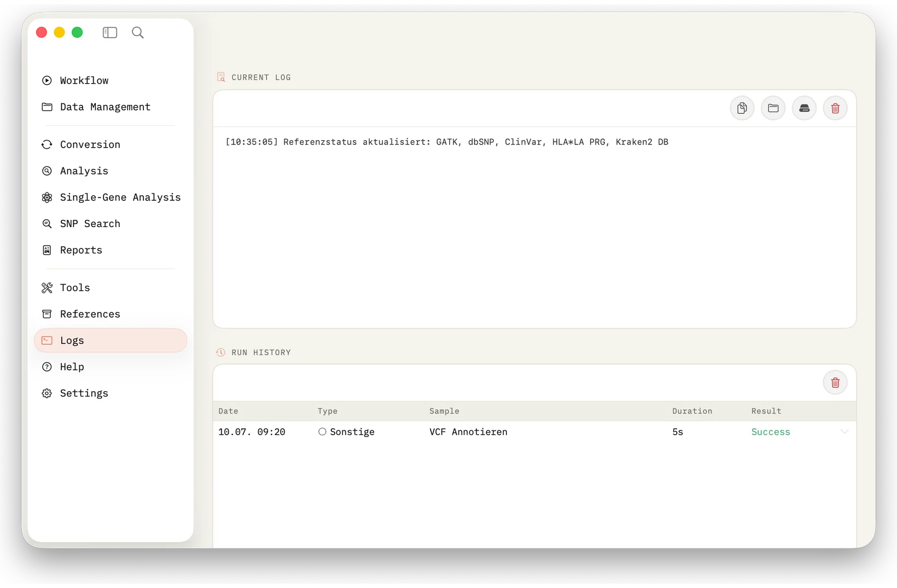Click the disk drive icon in Current Log
This screenshot has height=588, width=897.
click(804, 108)
